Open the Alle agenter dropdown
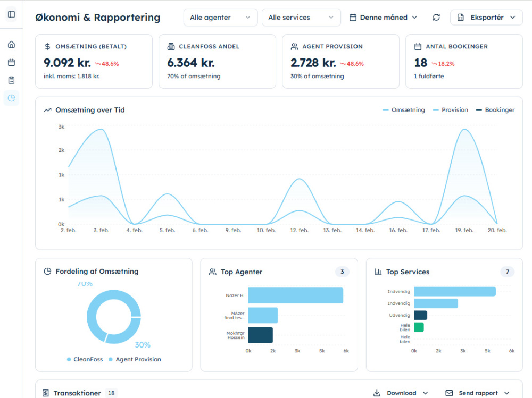This screenshot has height=398, width=532. click(221, 18)
